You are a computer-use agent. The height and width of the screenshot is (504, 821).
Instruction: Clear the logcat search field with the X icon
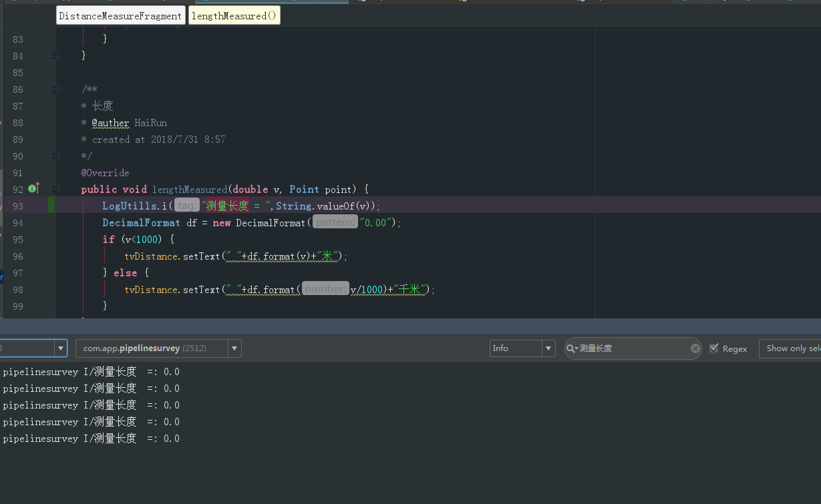695,348
